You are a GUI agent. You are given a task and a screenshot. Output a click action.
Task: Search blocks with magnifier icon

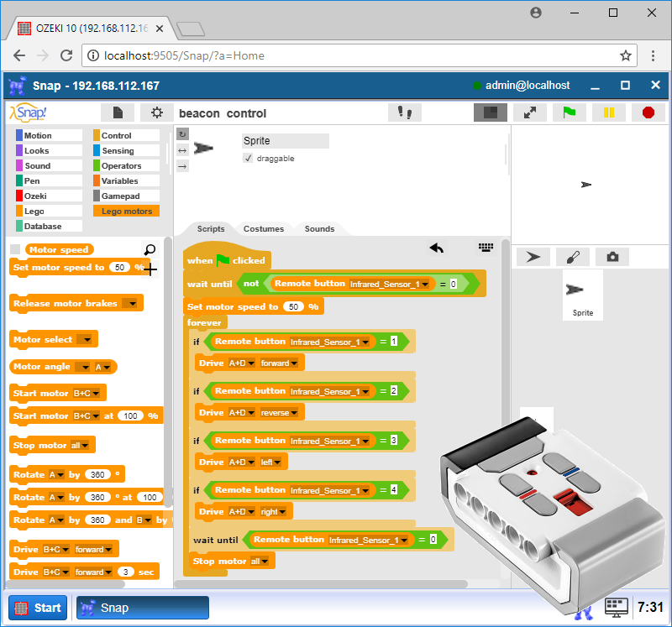(150, 249)
